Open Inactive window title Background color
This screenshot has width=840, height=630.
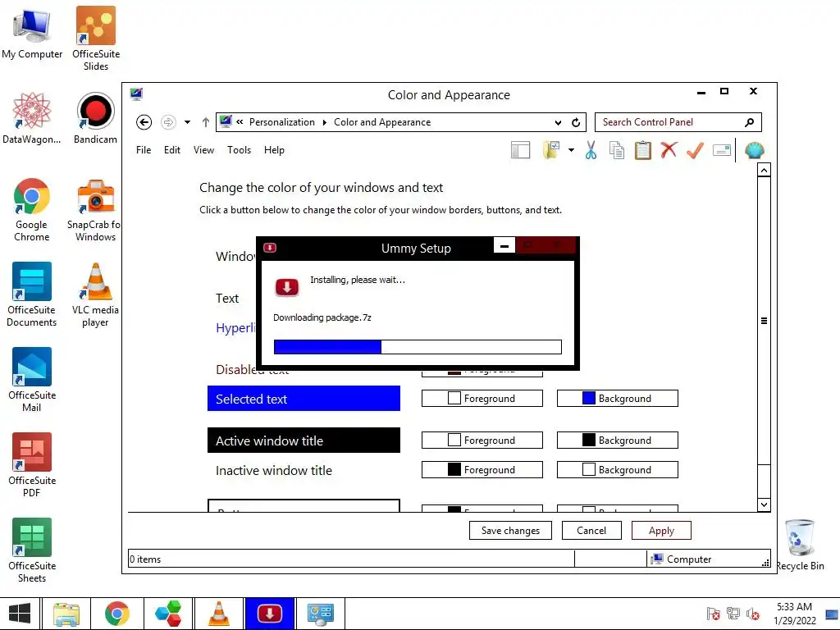coord(617,469)
